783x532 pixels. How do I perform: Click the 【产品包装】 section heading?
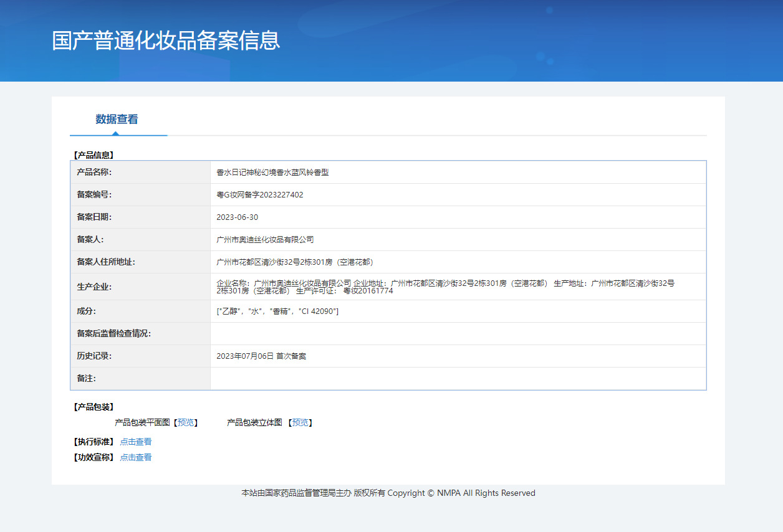[x=94, y=407]
